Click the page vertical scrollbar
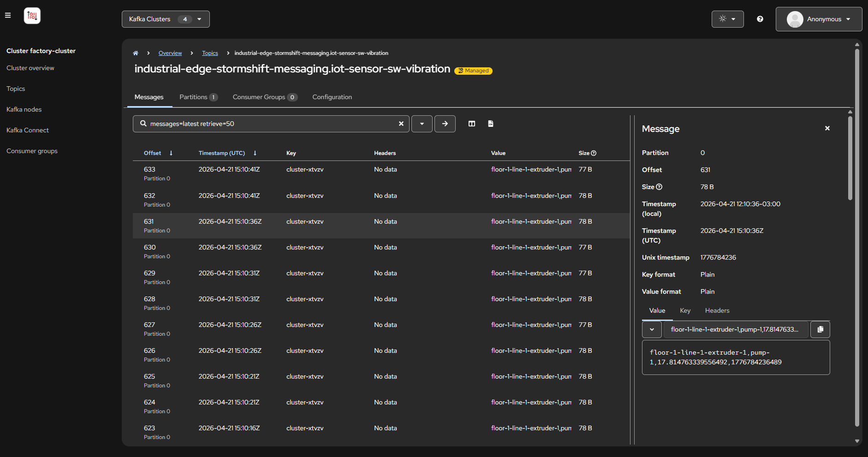The height and width of the screenshot is (457, 868). [857, 237]
